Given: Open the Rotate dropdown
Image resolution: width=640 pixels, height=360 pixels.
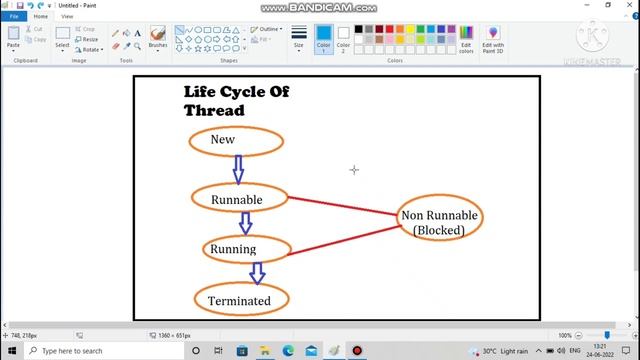Looking at the screenshot, I should point(89,49).
